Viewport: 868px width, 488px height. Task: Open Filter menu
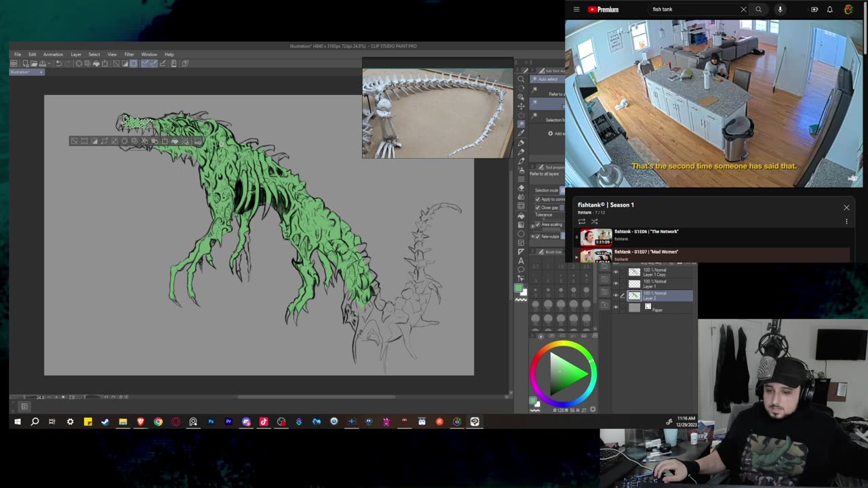pos(129,54)
